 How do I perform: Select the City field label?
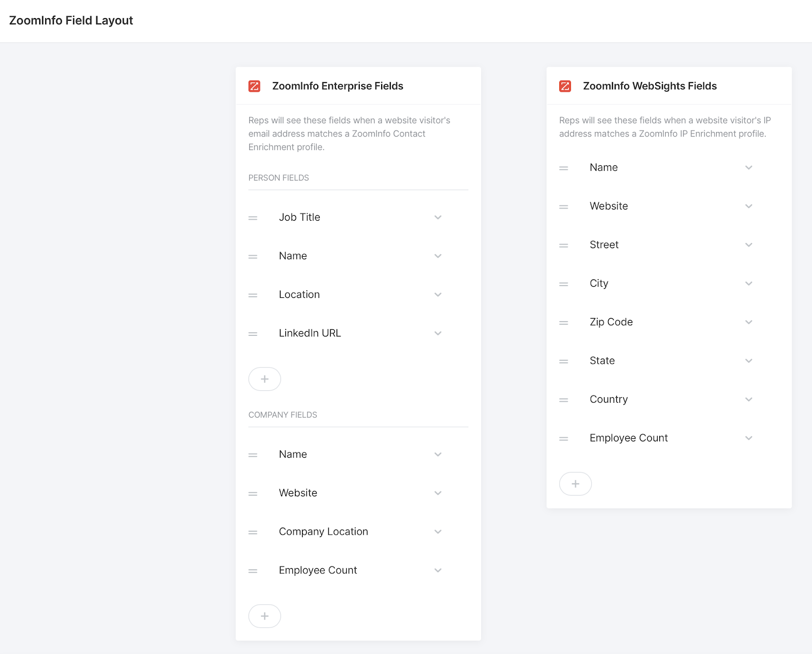click(599, 284)
